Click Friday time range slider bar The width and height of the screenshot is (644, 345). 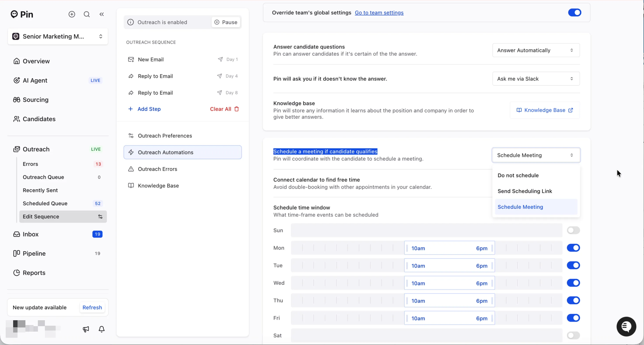pyautogui.click(x=449, y=318)
